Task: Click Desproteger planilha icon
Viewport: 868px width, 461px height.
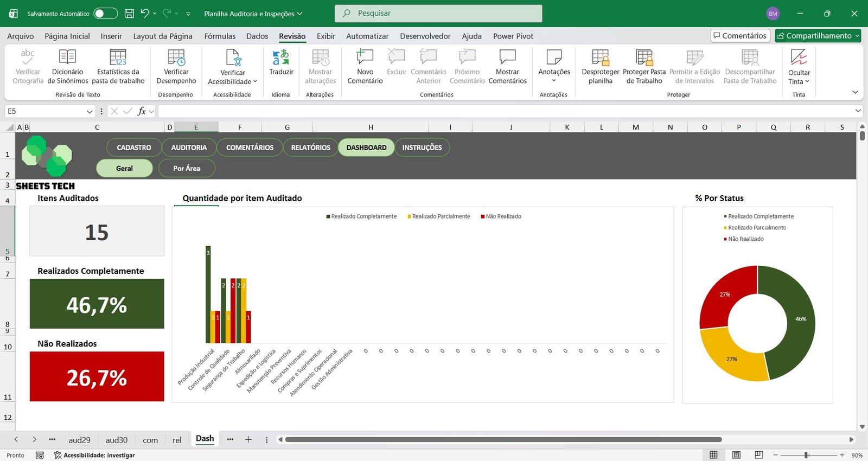Action: [x=601, y=57]
